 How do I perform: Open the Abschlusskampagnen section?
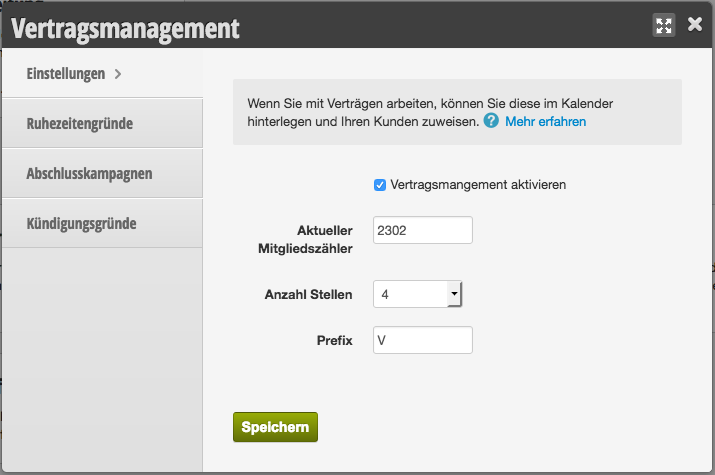point(103,174)
